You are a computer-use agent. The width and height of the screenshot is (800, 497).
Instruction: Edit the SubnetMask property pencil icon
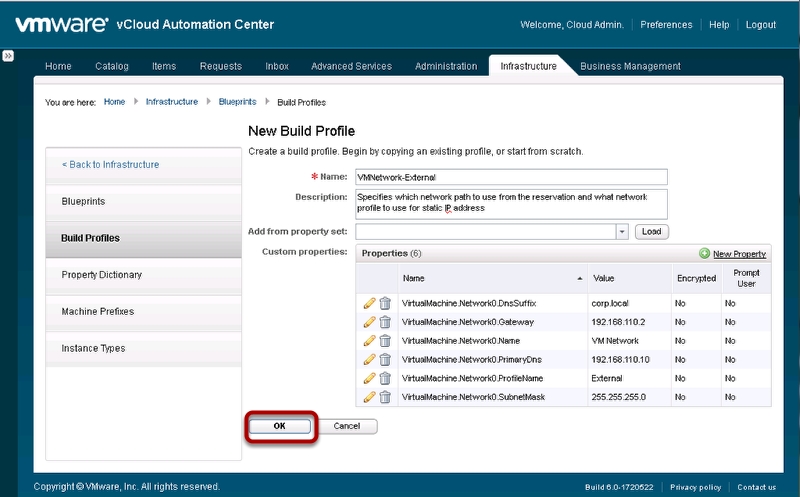tap(369, 397)
